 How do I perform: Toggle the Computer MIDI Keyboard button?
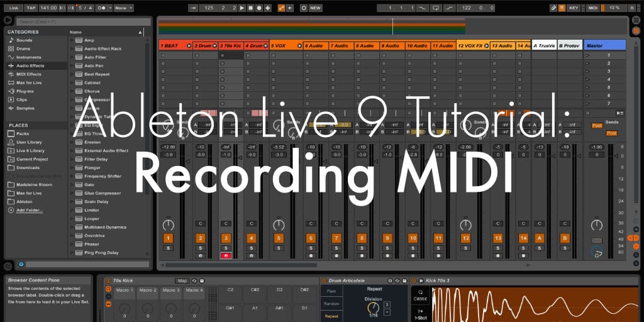(562, 8)
